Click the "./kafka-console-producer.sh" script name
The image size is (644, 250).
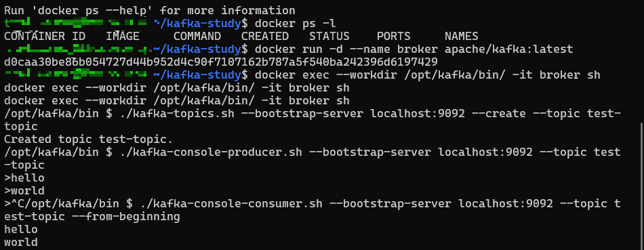211,152
